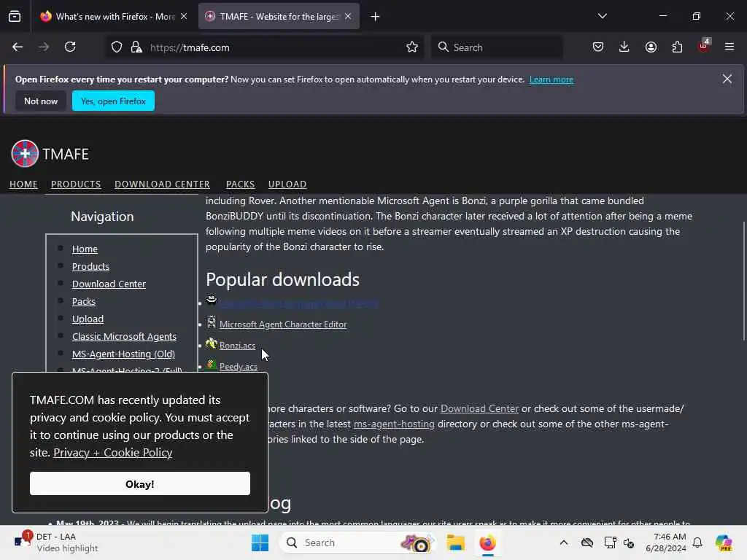
Task: Click the Windows taskbar Search box
Action: (358, 542)
